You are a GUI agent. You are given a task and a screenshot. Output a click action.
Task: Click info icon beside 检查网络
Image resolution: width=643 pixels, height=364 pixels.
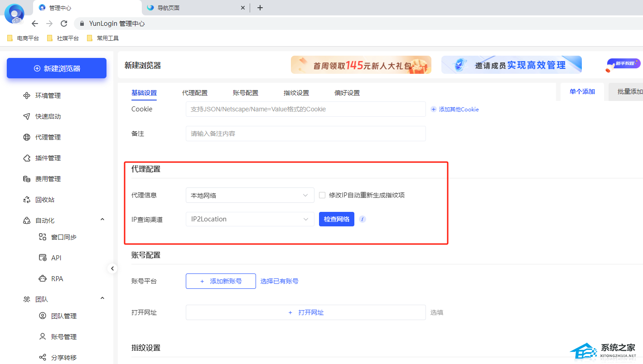pos(362,219)
